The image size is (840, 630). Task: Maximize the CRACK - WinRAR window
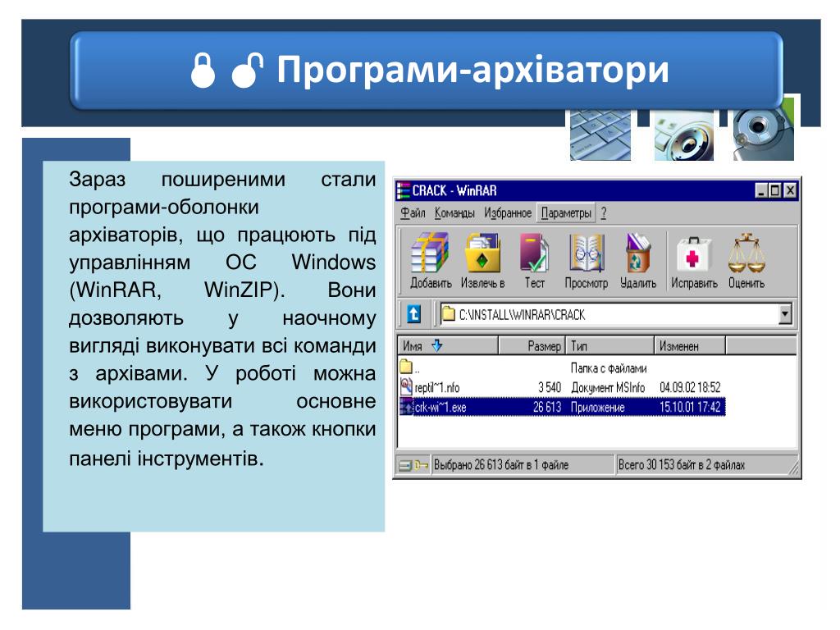pos(774,190)
